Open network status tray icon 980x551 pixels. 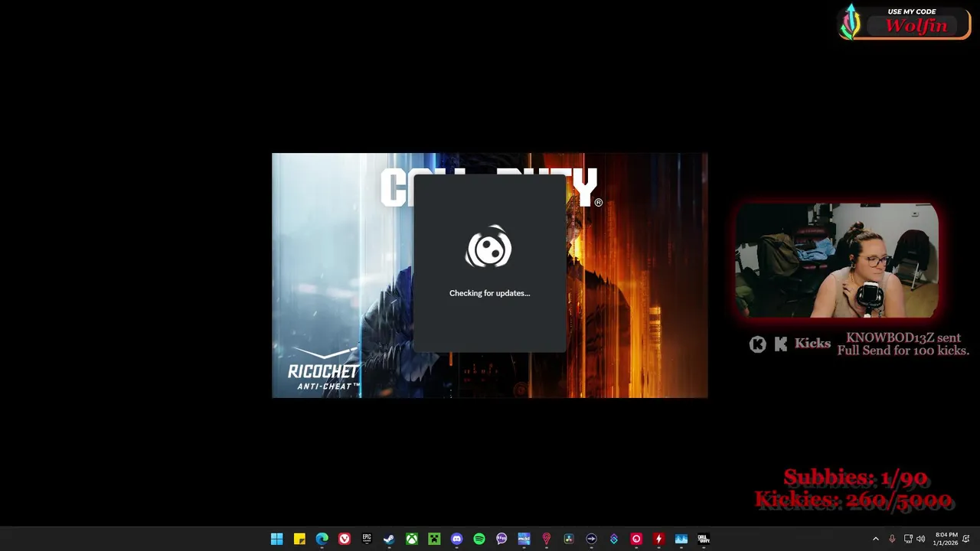(x=908, y=539)
